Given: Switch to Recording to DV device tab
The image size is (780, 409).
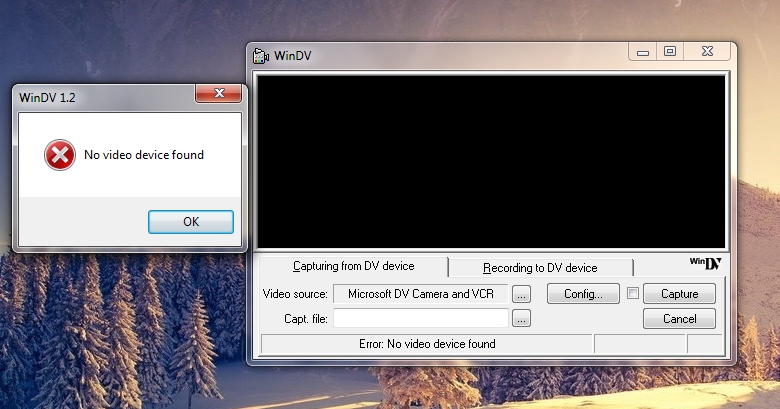Looking at the screenshot, I should click(x=540, y=268).
